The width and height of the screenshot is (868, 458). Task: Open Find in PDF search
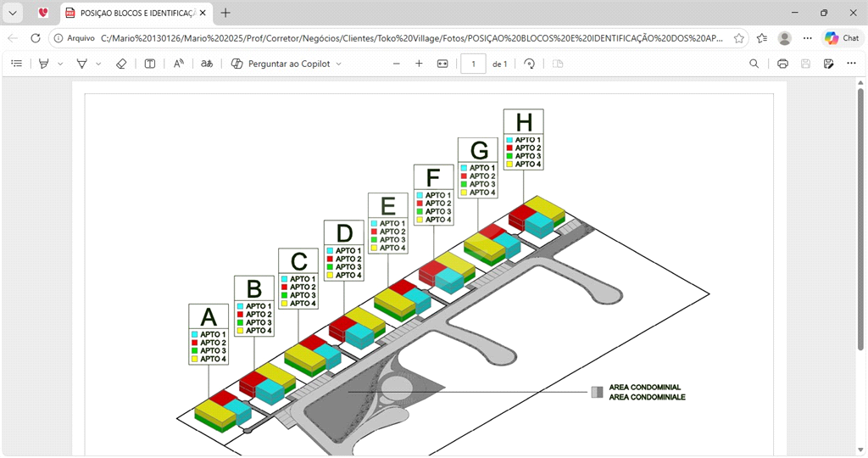[x=754, y=64]
